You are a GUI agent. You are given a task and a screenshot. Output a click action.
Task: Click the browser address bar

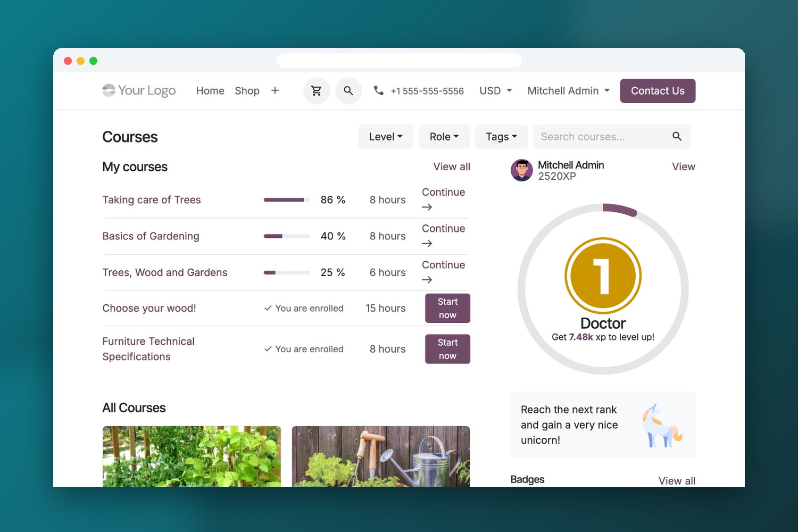pyautogui.click(x=399, y=60)
